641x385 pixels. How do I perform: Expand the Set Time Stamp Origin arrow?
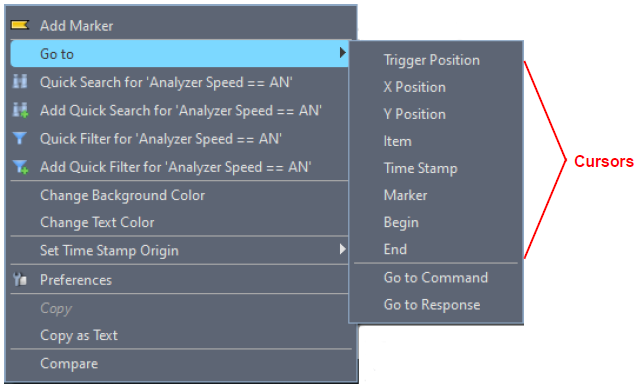click(343, 249)
